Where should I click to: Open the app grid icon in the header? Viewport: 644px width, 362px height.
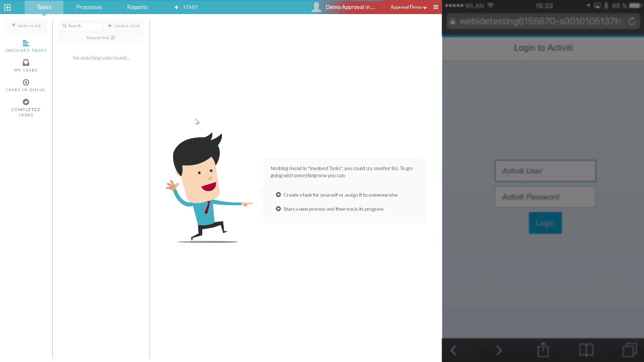[436, 7]
